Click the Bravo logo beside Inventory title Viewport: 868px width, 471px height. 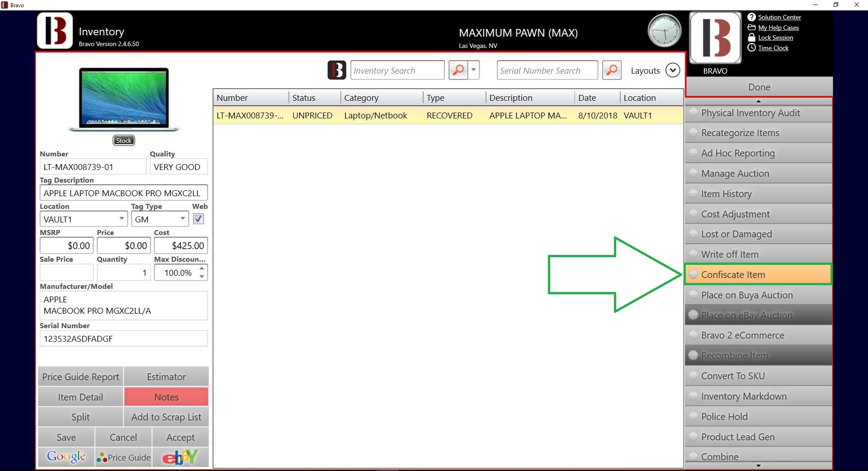click(x=55, y=31)
